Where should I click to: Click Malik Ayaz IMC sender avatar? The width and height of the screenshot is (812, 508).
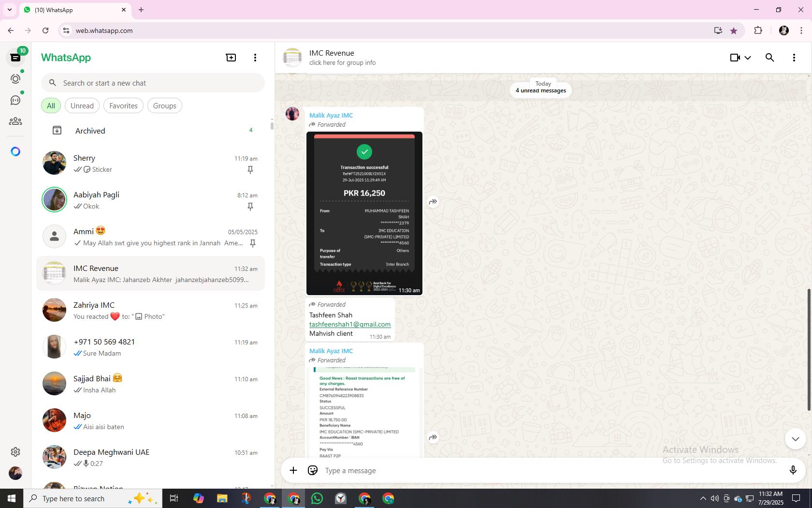tap(292, 114)
